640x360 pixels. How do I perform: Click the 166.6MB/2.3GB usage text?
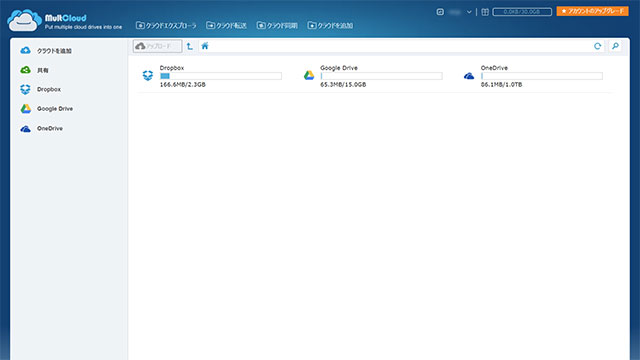pos(182,84)
